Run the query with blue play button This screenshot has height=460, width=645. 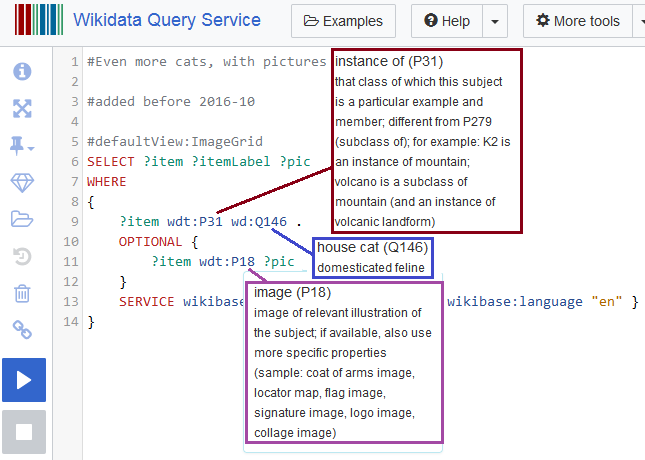tap(24, 380)
